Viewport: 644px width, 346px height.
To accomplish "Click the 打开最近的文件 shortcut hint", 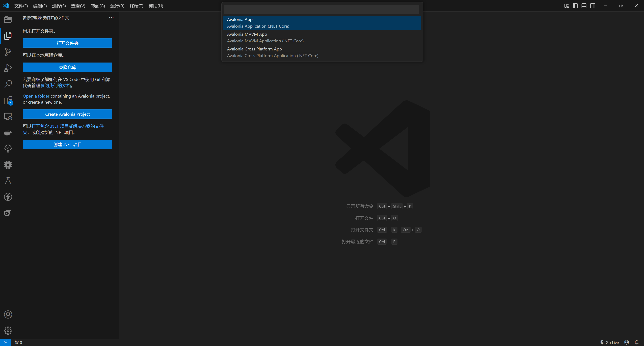I will point(357,242).
